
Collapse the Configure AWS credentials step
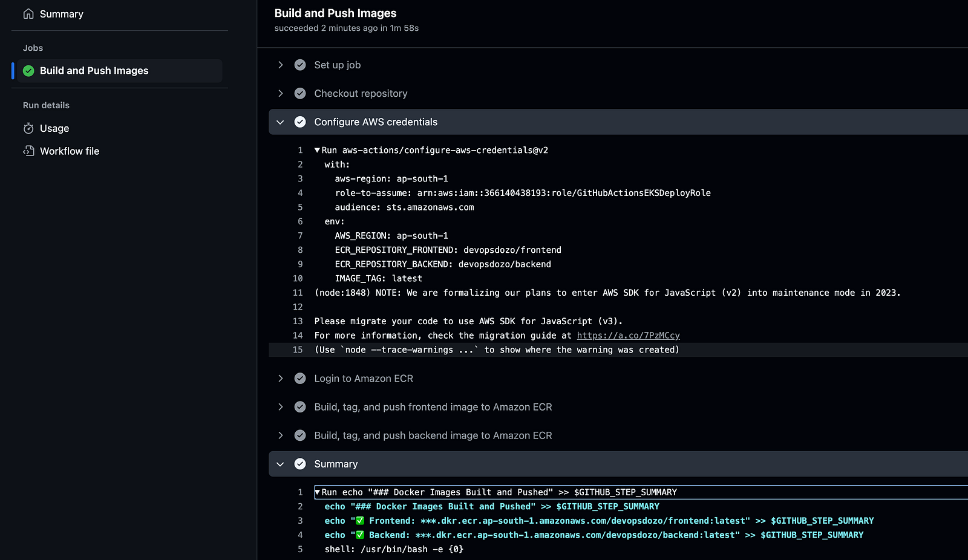[x=280, y=122]
